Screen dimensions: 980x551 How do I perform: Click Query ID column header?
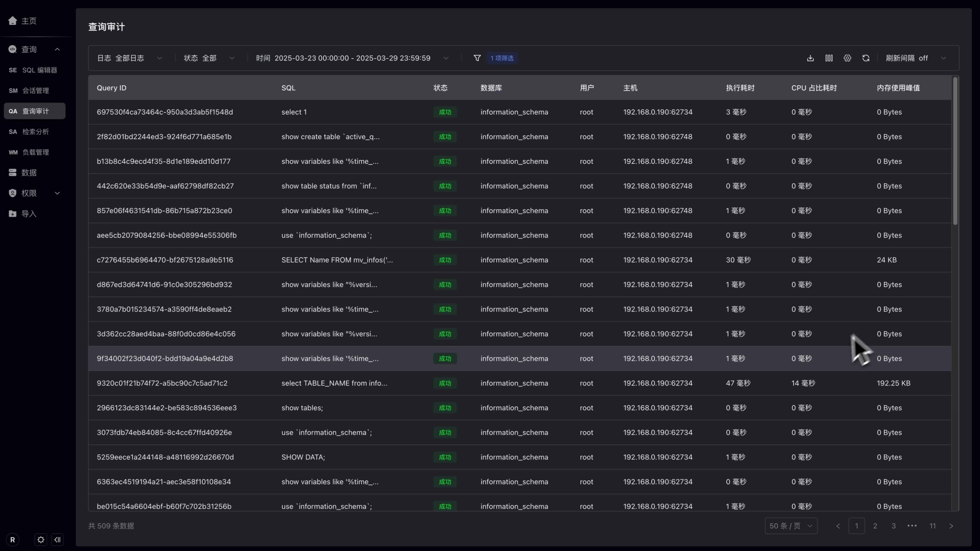(112, 88)
